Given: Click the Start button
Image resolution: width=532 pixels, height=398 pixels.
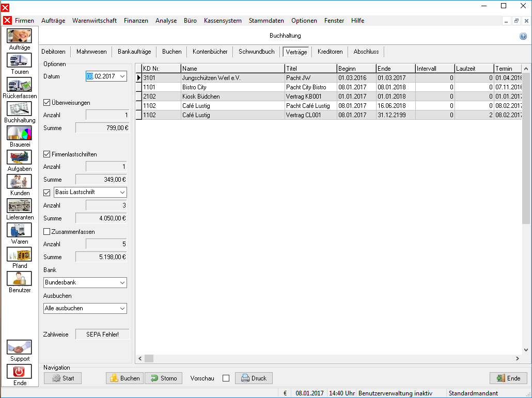Looking at the screenshot, I should point(63,378).
